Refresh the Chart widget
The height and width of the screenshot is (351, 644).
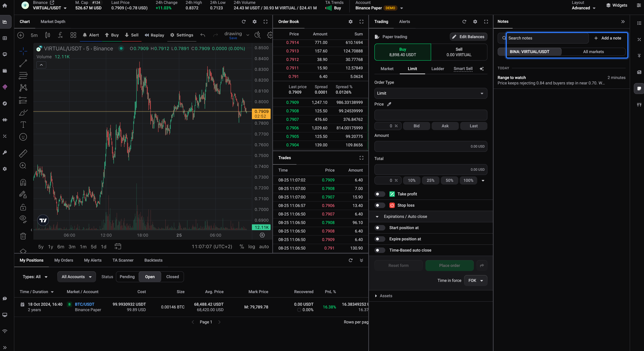click(x=244, y=21)
